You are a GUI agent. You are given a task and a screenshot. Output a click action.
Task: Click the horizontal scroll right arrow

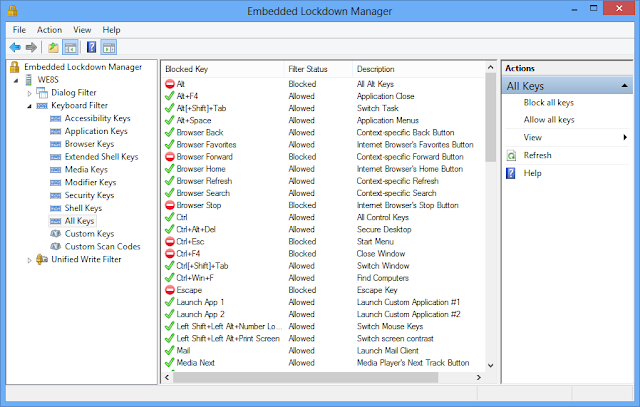click(x=479, y=378)
